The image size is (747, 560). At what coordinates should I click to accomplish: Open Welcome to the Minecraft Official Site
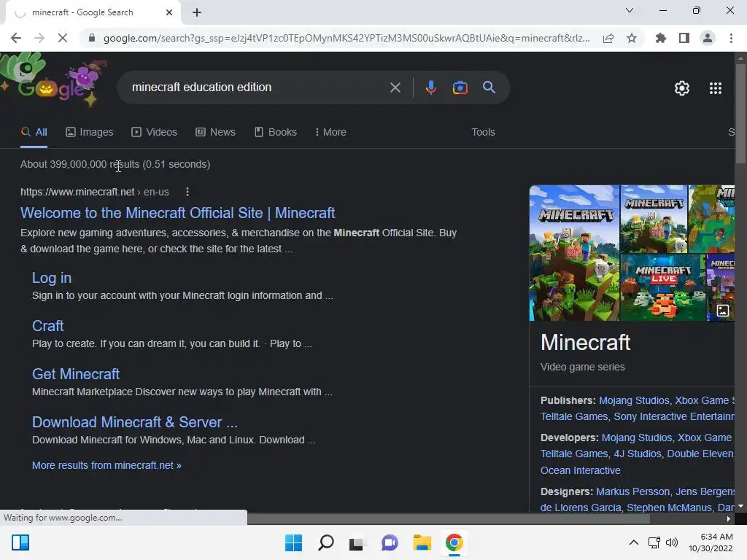pos(178,213)
